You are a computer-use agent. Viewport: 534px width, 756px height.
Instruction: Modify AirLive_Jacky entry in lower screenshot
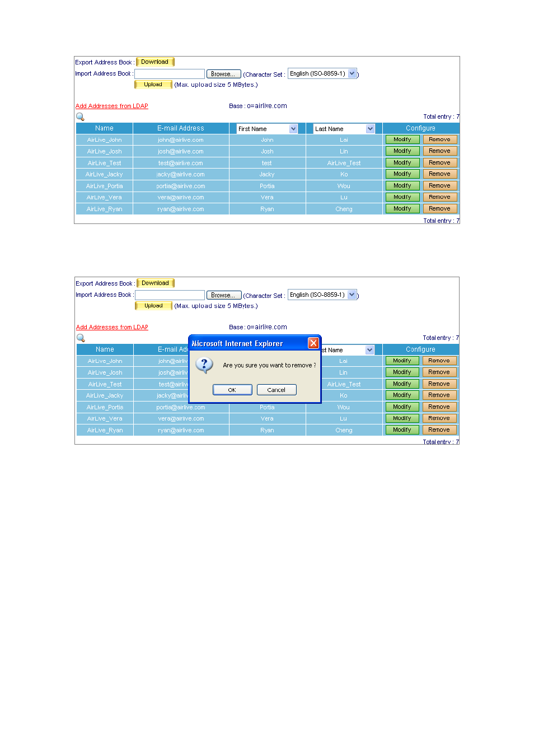tap(402, 395)
